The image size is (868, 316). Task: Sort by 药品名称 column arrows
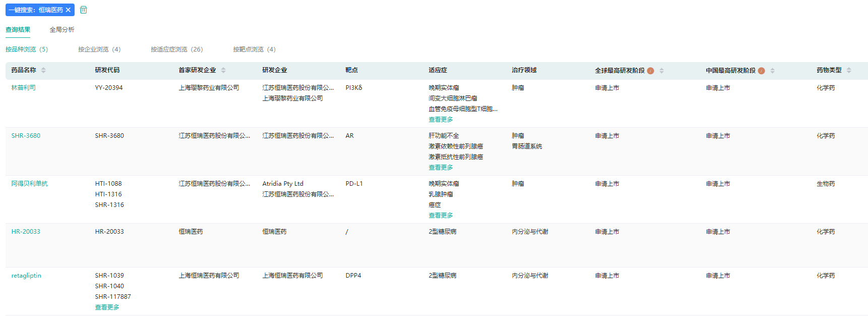43,70
